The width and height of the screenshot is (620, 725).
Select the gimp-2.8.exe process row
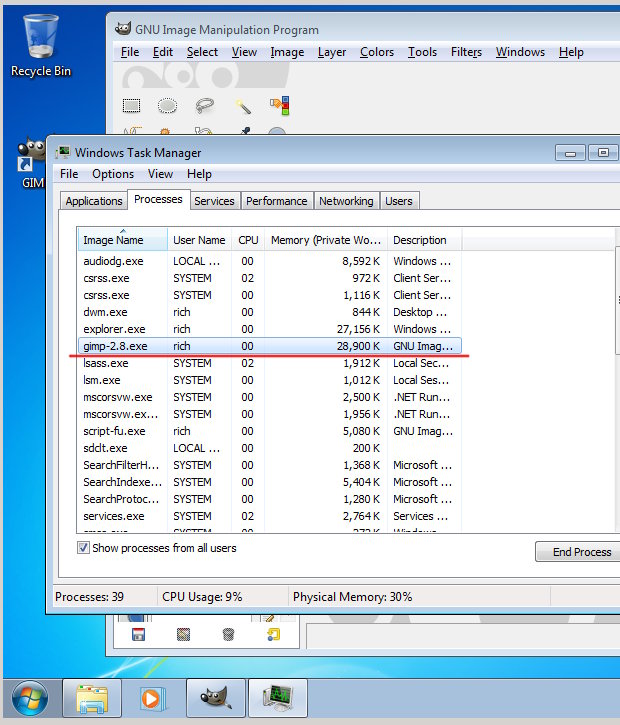(270, 346)
